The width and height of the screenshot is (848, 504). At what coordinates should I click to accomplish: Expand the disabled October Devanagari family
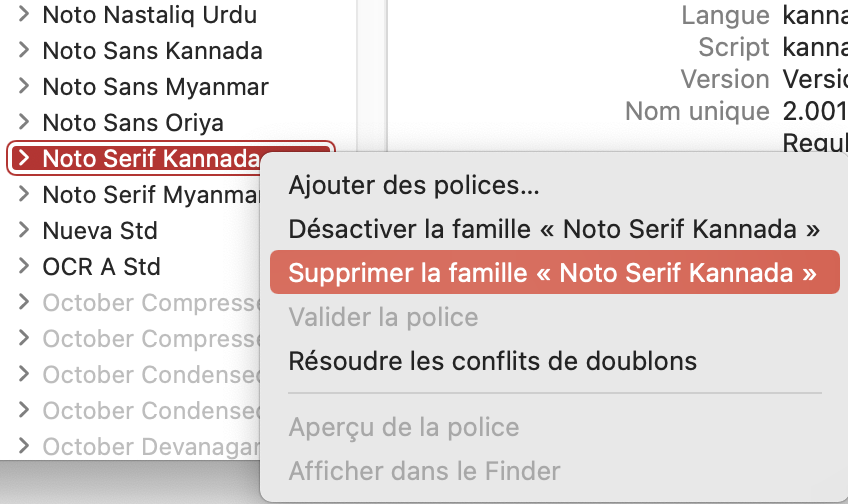click(x=24, y=447)
